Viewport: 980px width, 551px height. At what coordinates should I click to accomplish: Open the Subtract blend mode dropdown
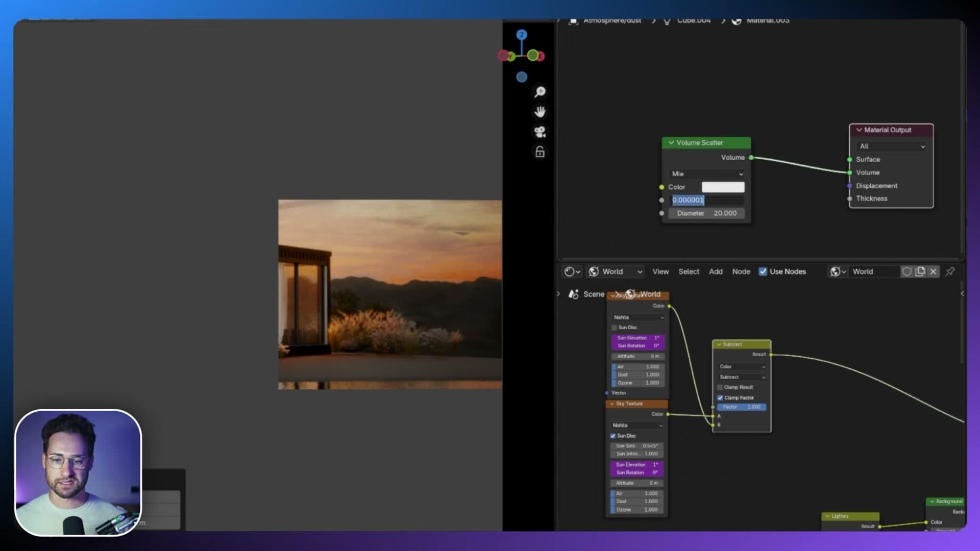[x=742, y=377]
